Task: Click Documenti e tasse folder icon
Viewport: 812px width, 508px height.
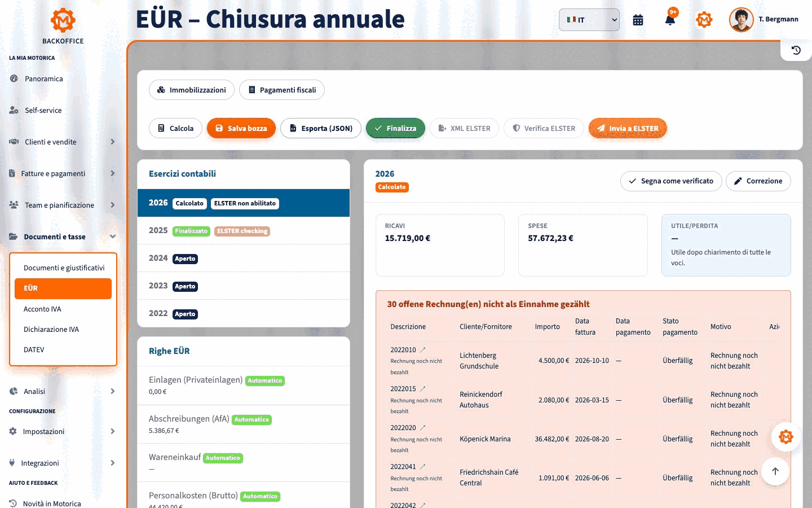Action: [13, 237]
